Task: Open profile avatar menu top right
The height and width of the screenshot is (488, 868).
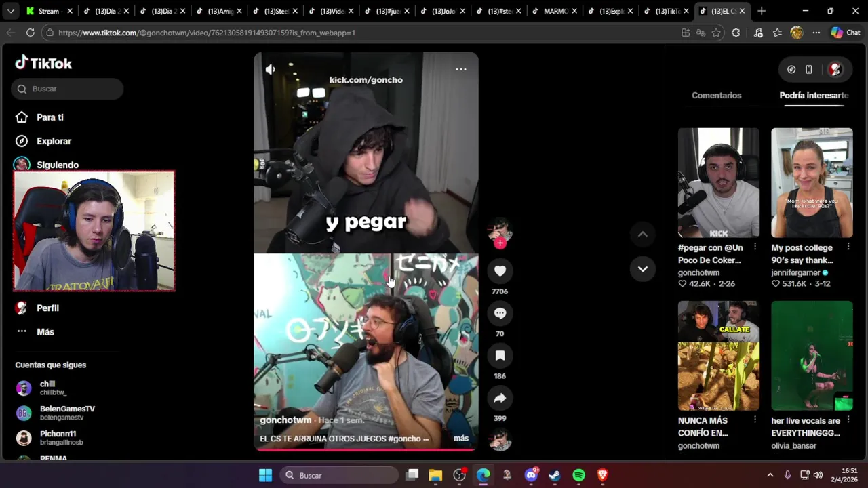Action: point(835,69)
